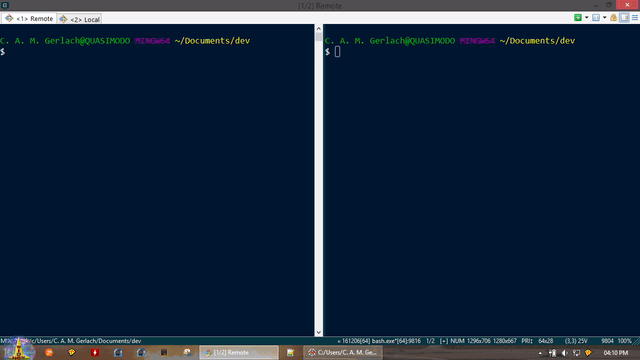Click left pane MINGW64 label
Viewport: 640px width, 360px height.
pos(152,41)
